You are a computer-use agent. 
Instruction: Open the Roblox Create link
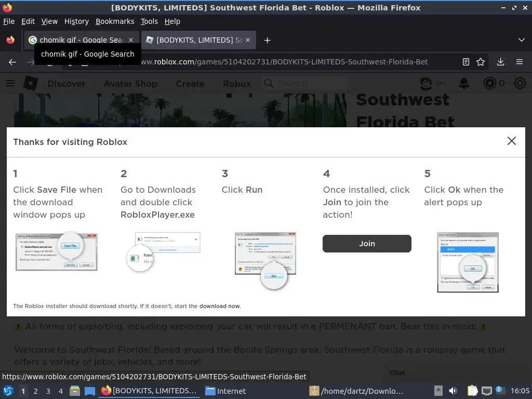(x=190, y=84)
